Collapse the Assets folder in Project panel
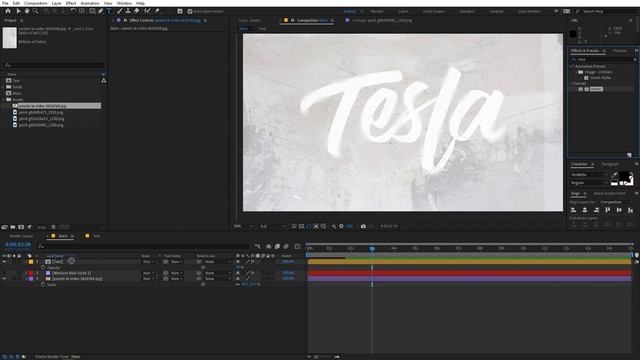640x360 pixels. tap(4, 100)
